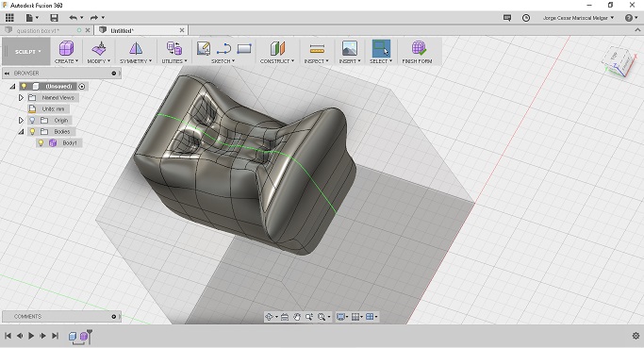Toggle visibility bulb of Origin folder

tap(32, 121)
